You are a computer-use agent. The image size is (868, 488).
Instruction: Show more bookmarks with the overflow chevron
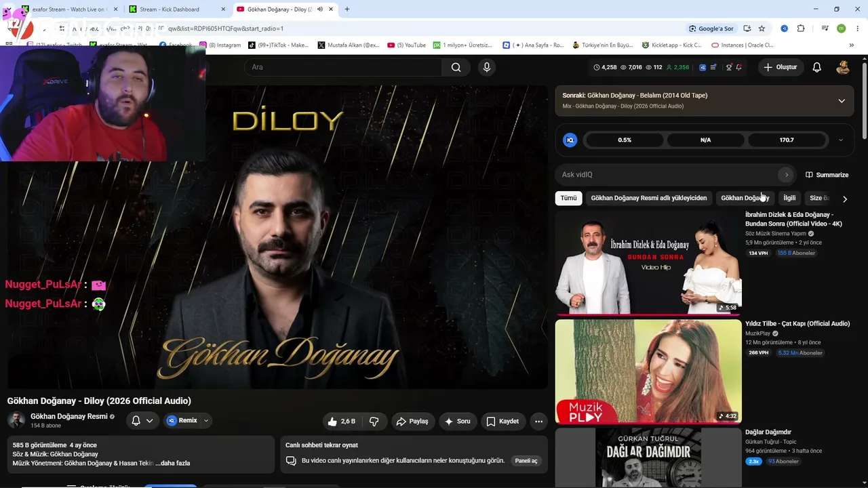852,45
